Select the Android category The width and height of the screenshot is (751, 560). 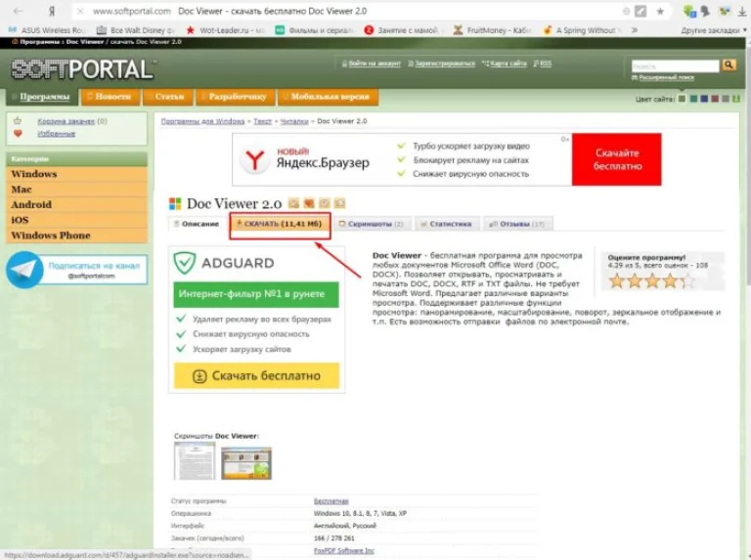click(x=76, y=204)
